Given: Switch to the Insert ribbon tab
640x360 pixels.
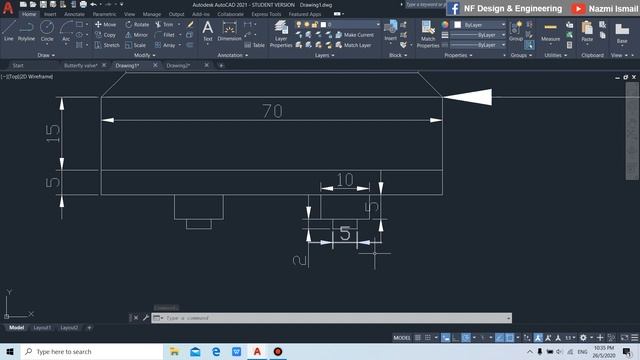Looking at the screenshot, I should (50, 14).
